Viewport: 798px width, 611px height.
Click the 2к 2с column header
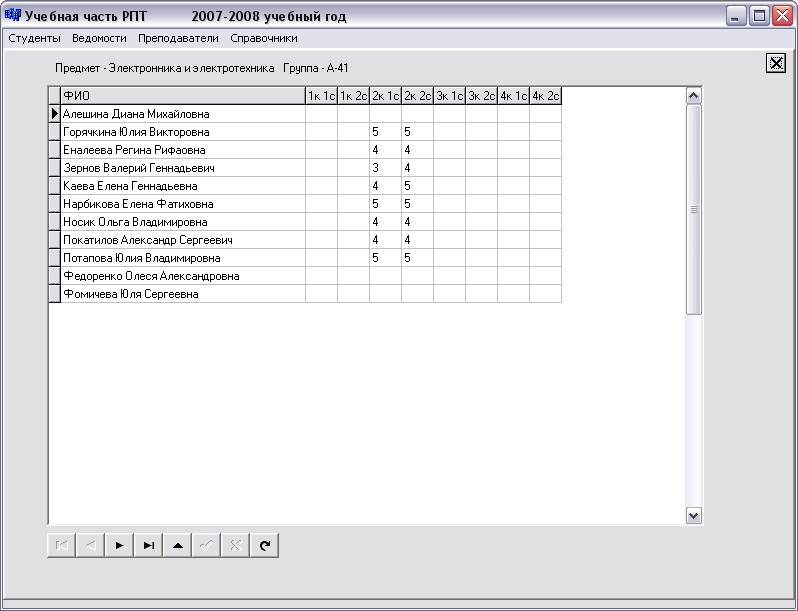click(x=418, y=96)
